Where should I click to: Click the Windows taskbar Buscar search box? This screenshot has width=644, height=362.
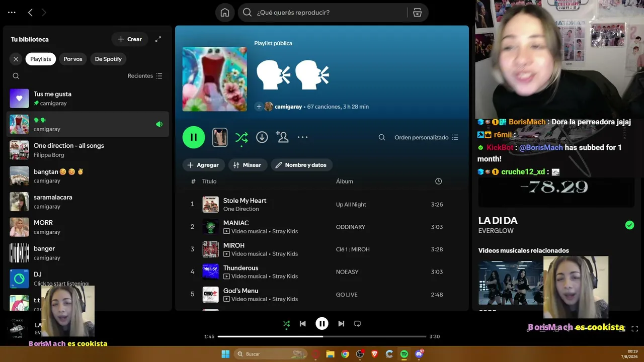272,354
